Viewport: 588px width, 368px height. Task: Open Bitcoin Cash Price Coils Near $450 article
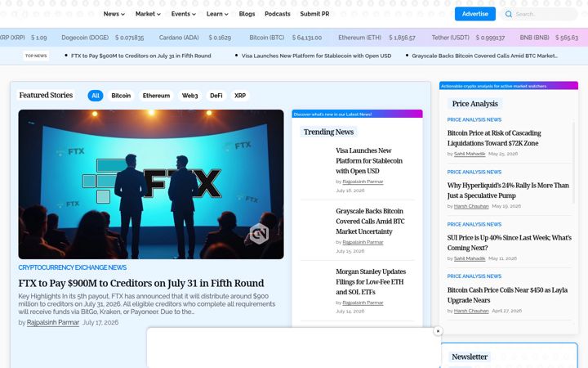click(x=507, y=294)
